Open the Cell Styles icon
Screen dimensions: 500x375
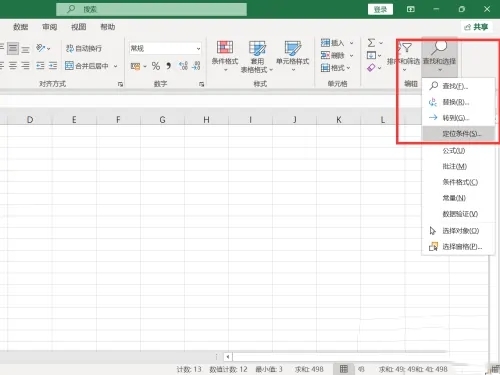293,48
